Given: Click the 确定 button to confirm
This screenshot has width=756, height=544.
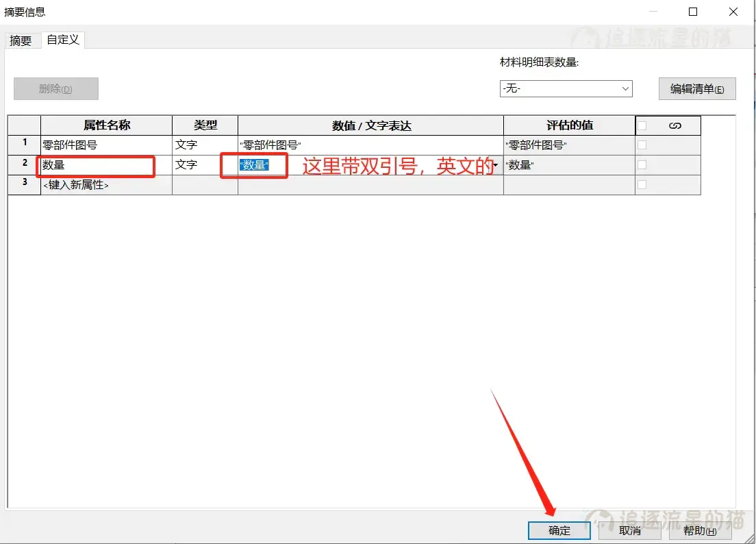Looking at the screenshot, I should (x=559, y=530).
